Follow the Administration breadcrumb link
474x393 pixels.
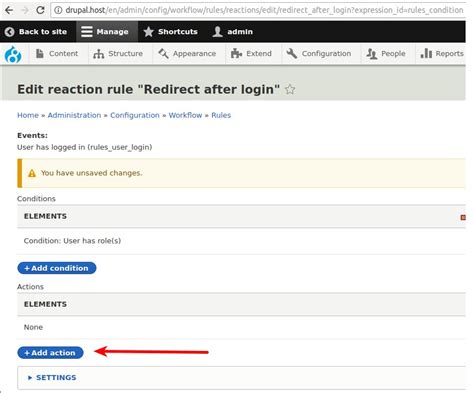pos(74,115)
